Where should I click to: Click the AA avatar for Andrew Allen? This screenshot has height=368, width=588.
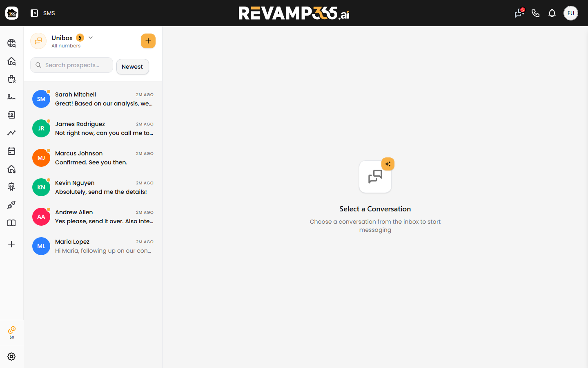coord(41,217)
